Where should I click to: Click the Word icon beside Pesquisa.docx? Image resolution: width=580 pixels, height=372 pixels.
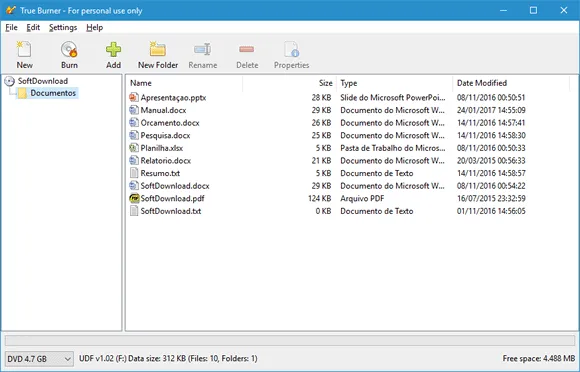click(x=134, y=135)
